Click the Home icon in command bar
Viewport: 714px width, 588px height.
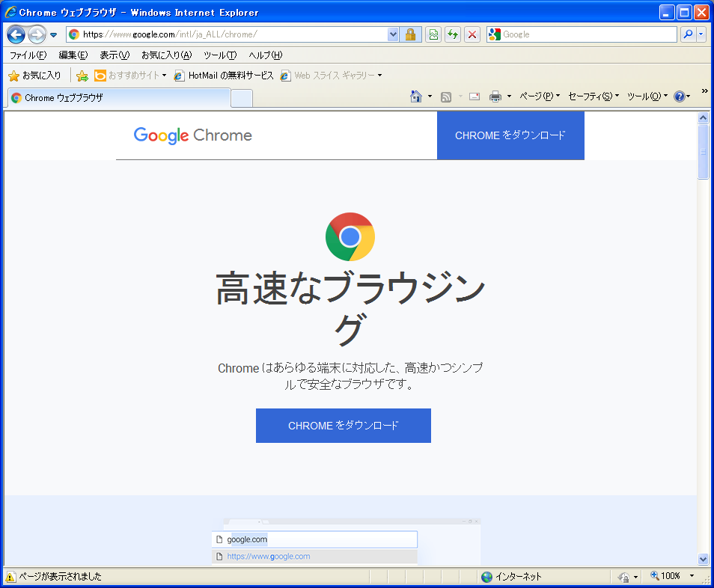(415, 97)
